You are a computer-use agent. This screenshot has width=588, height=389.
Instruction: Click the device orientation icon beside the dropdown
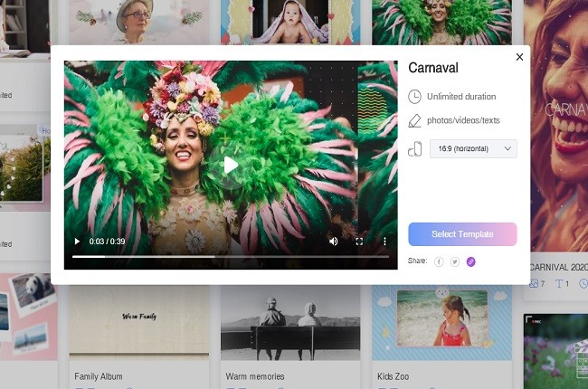tap(414, 149)
